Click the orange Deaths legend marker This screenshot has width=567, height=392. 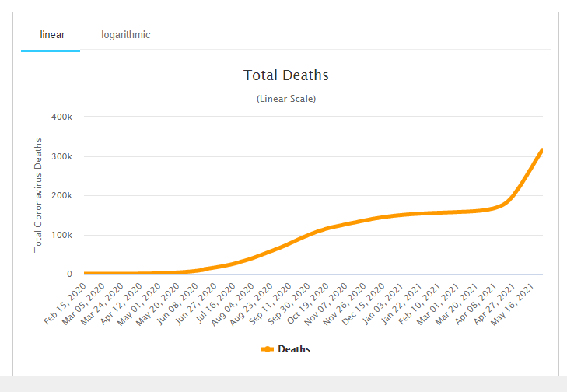tap(268, 349)
